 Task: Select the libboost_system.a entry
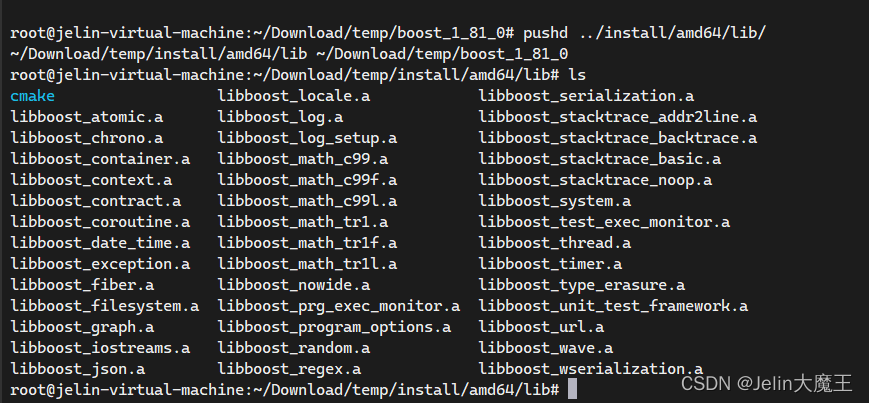tap(555, 201)
